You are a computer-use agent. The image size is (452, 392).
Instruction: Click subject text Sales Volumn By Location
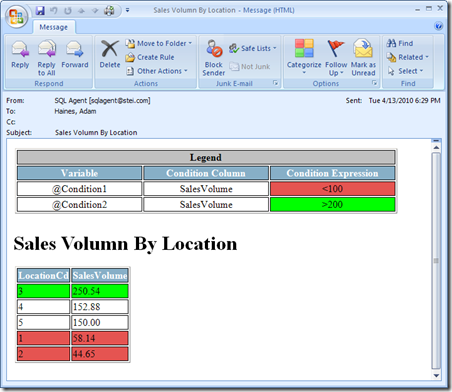pos(96,133)
